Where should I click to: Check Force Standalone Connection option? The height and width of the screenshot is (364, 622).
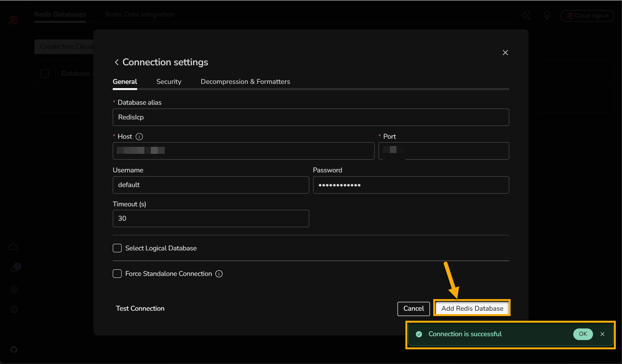point(117,274)
